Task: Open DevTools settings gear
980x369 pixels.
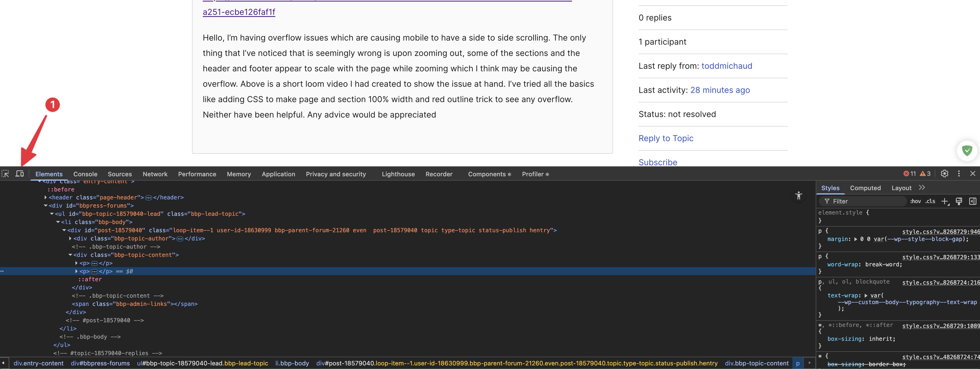Action: click(x=944, y=174)
